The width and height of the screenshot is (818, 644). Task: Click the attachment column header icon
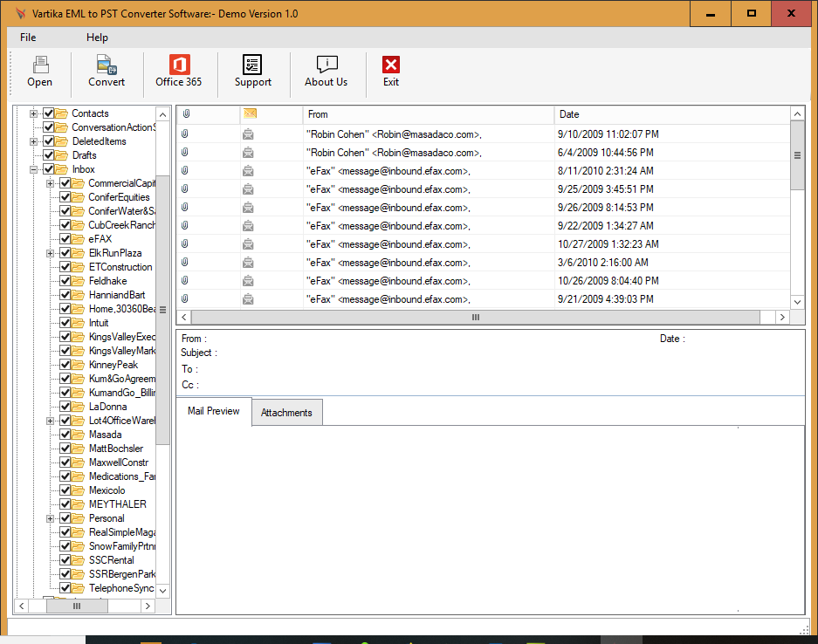tap(186, 113)
